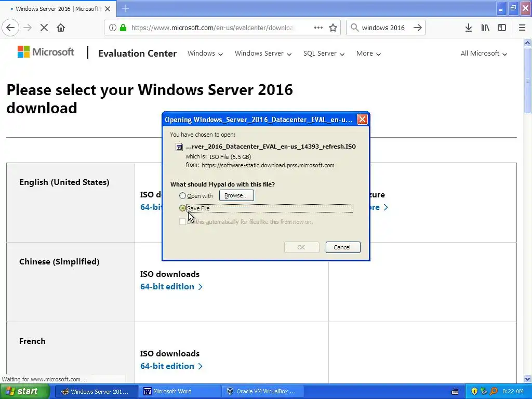Select the Save File radio option

point(182,208)
